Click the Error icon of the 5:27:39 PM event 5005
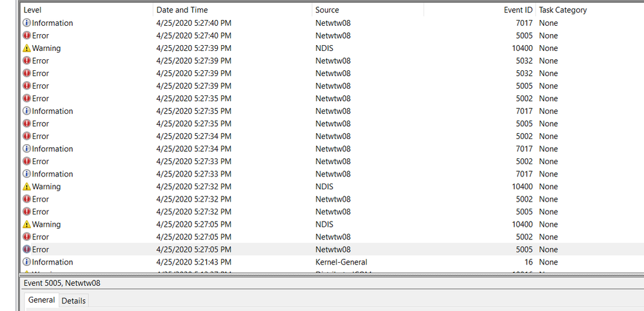Screen dimensions: 644x311 pyautogui.click(x=26, y=86)
